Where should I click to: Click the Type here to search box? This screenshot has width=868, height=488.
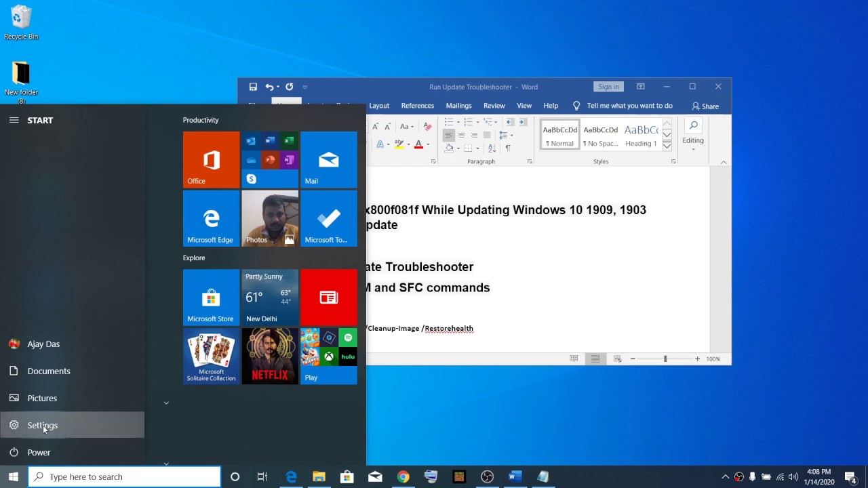[124, 476]
